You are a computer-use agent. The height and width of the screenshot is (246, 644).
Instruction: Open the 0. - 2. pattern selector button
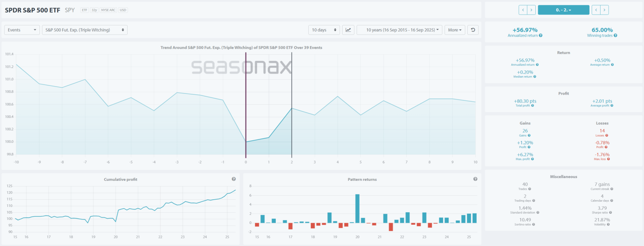pos(563,10)
